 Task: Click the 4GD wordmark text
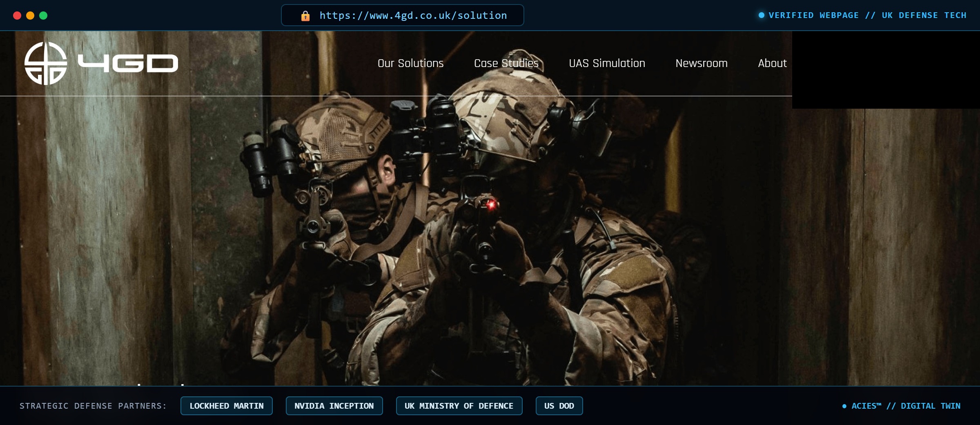click(x=128, y=63)
